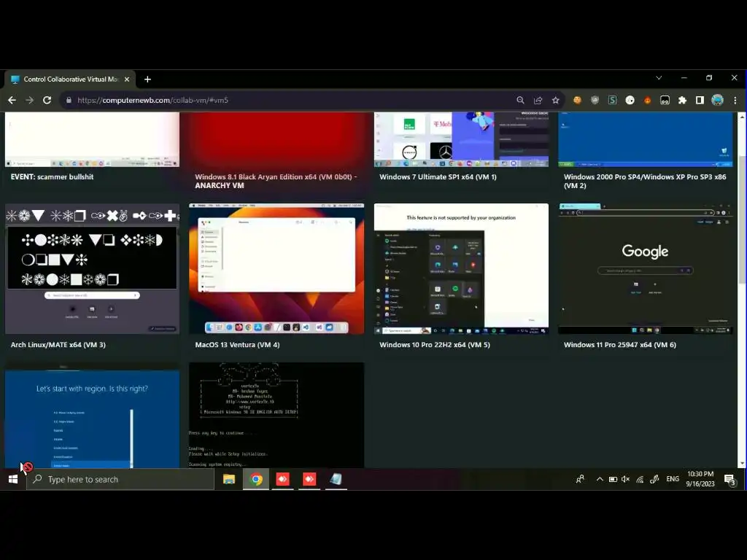Open the notification center icon
This screenshot has height=560, width=747.
click(x=729, y=480)
